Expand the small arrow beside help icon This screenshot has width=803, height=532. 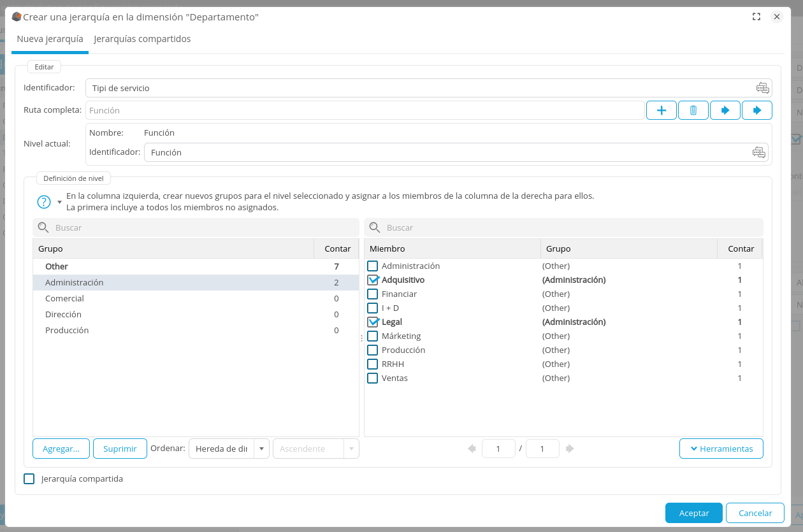[x=59, y=203]
